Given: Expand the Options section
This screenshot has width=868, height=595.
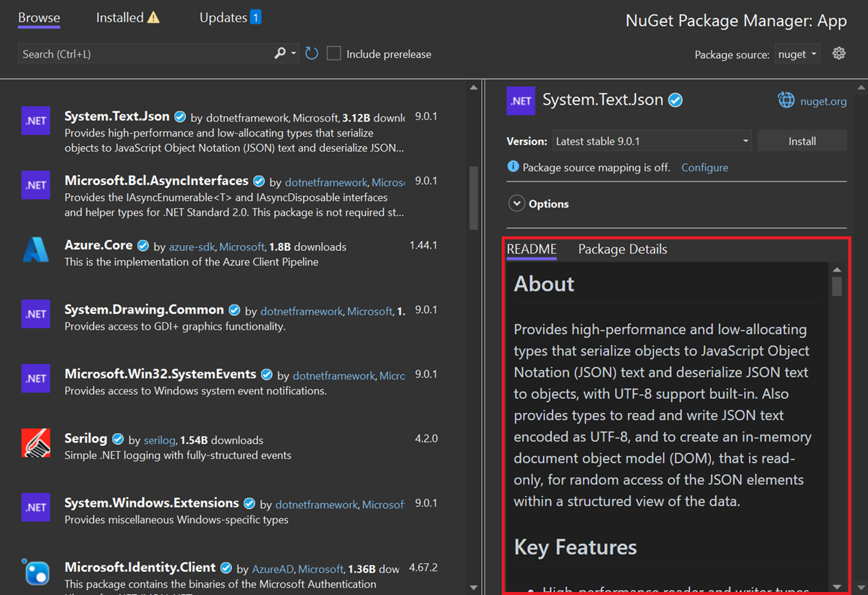Looking at the screenshot, I should 516,203.
